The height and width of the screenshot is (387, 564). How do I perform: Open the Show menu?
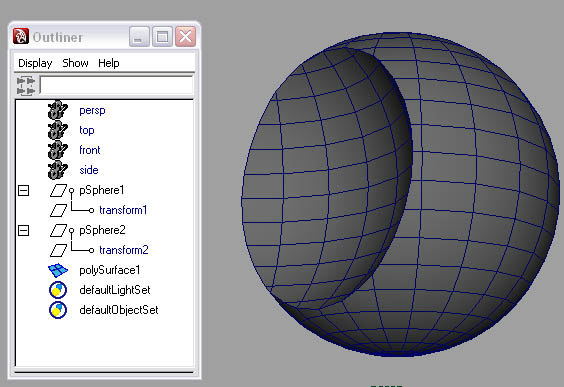tap(75, 63)
